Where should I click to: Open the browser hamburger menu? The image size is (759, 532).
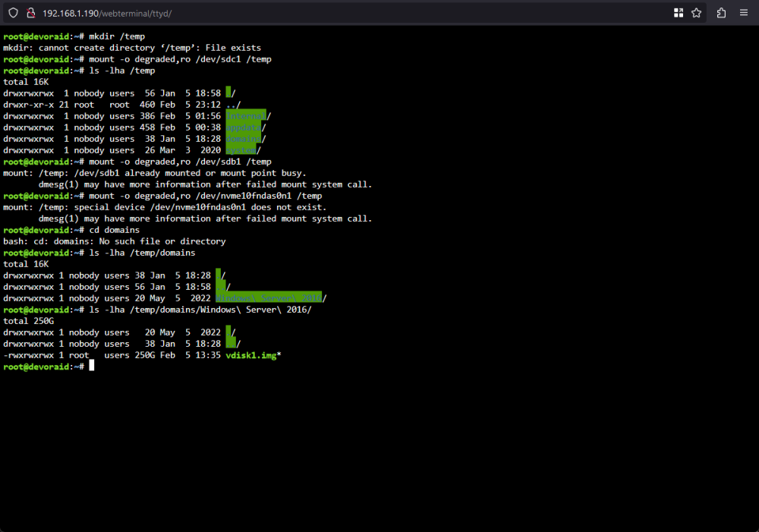point(744,13)
